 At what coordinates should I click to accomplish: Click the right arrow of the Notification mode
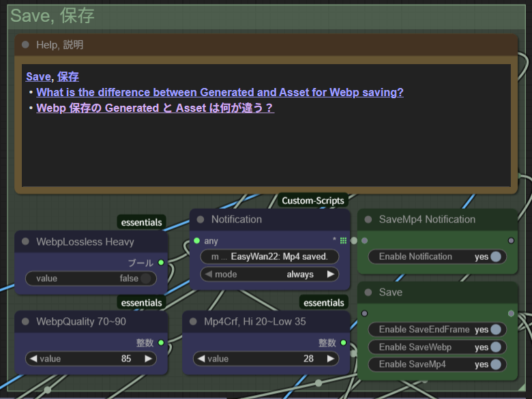(x=331, y=274)
